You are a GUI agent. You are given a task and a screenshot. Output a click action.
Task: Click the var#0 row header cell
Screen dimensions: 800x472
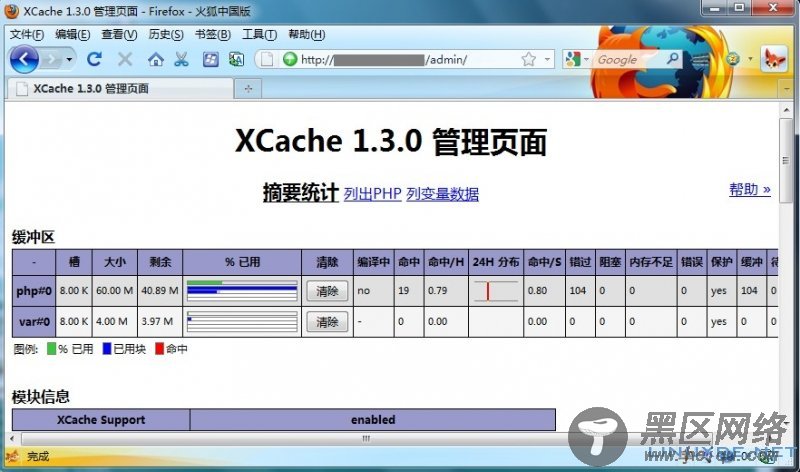click(x=34, y=322)
